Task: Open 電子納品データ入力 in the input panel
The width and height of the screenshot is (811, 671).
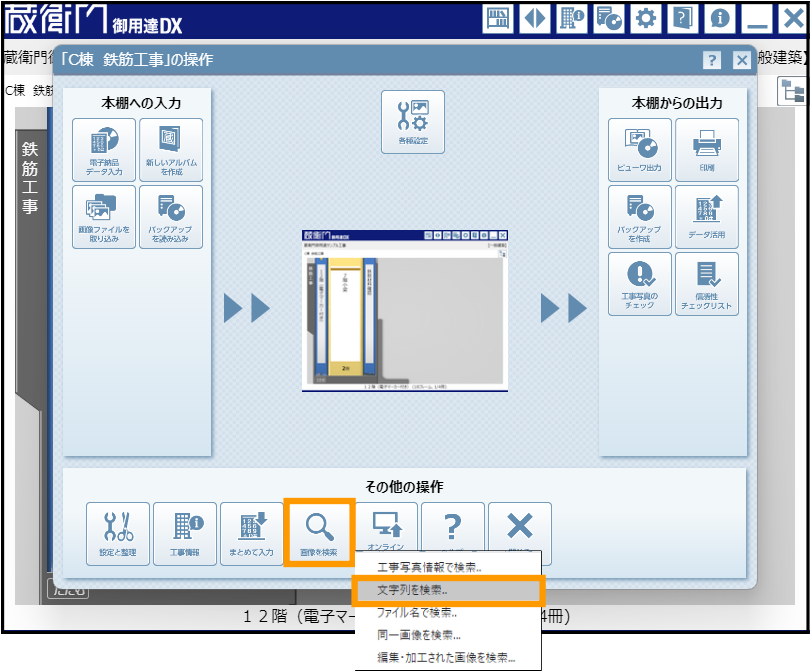Action: 104,150
